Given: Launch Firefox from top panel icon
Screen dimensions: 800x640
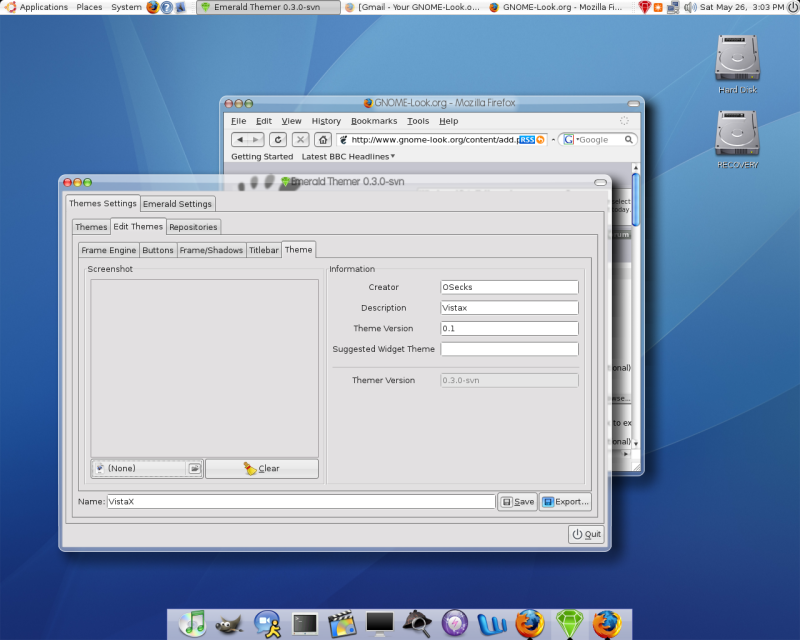Looking at the screenshot, I should (153, 7).
